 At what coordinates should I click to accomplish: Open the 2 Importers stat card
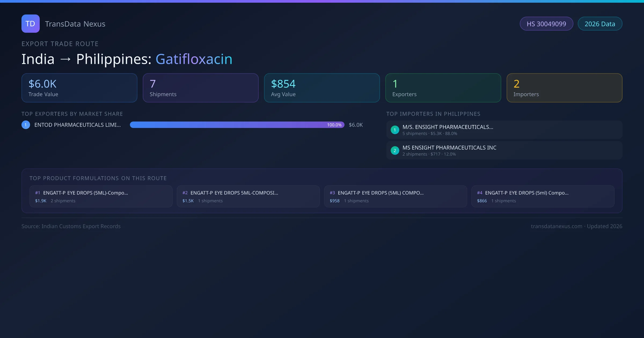click(564, 88)
